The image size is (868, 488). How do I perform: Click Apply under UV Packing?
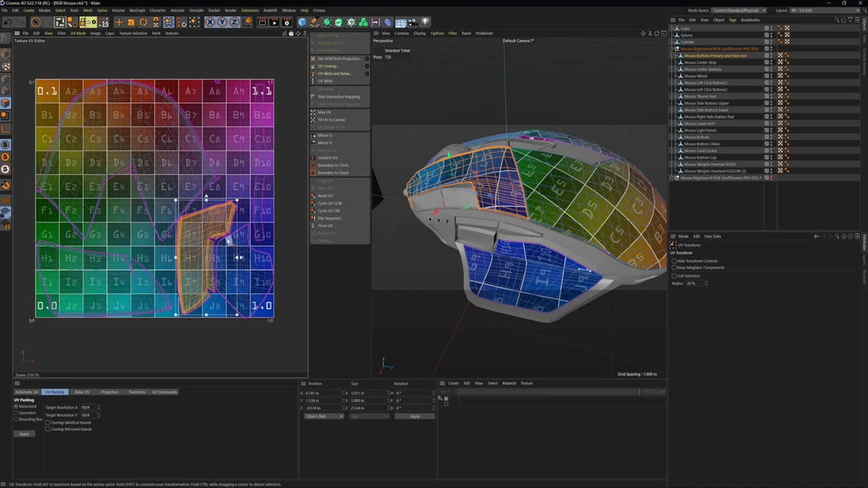click(x=24, y=434)
